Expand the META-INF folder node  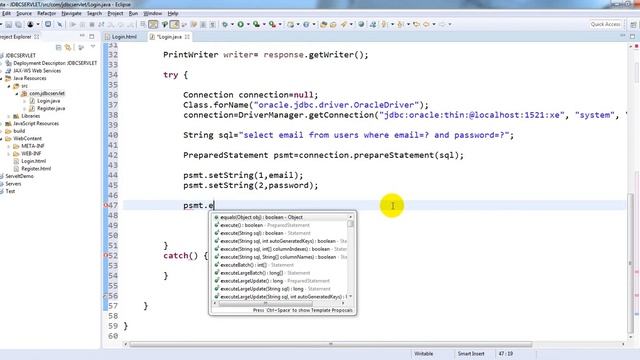pos(9,146)
